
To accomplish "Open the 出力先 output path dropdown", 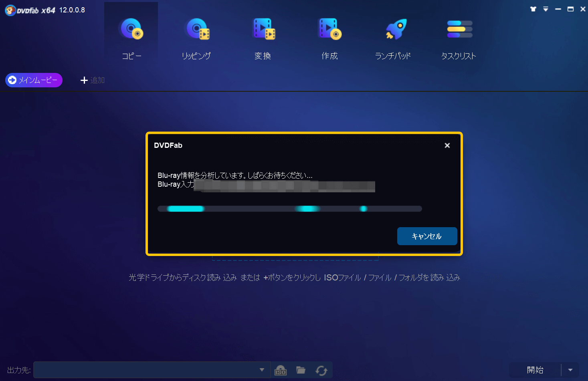I will 262,370.
